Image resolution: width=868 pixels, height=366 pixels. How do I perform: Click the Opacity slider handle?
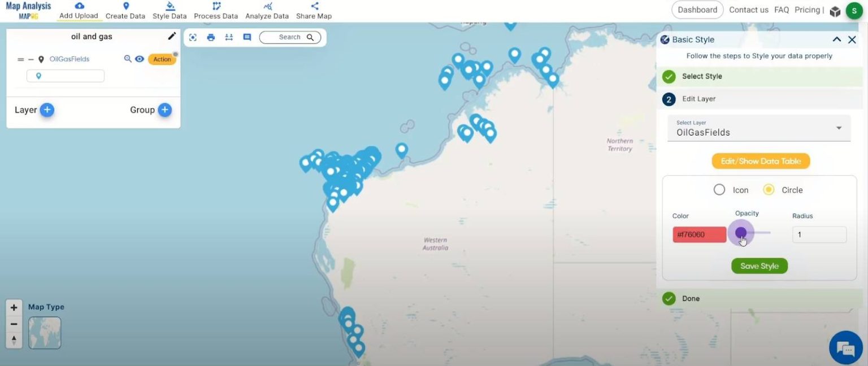(x=741, y=233)
